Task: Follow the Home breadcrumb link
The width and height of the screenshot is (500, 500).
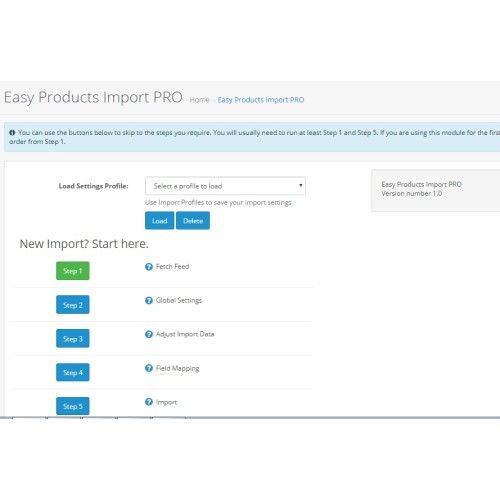Action: [199, 100]
